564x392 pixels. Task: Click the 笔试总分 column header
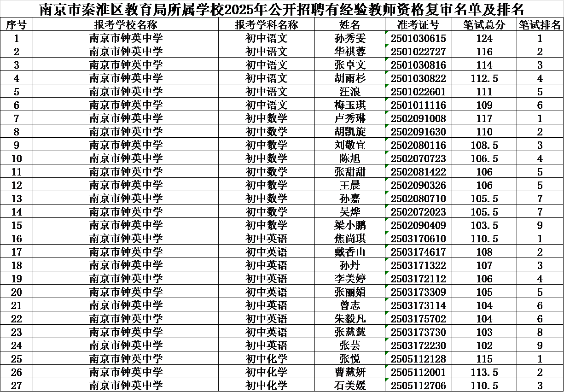tap(484, 24)
